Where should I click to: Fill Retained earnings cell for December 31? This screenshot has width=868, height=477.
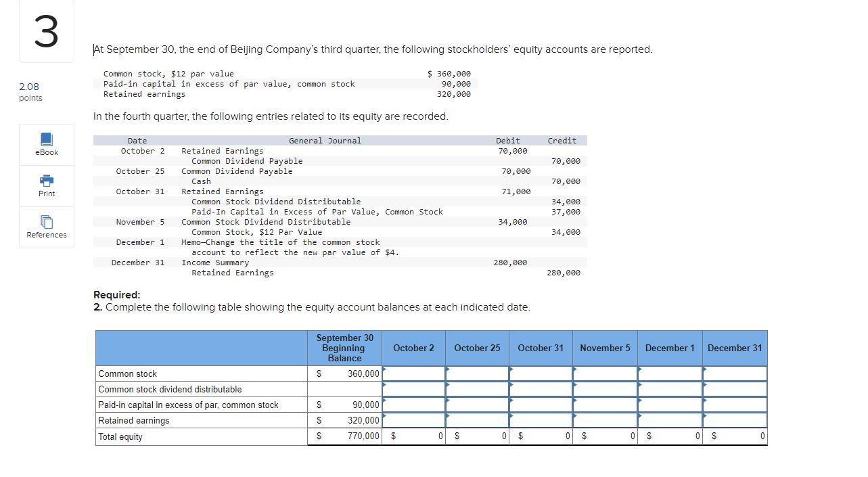coord(735,420)
